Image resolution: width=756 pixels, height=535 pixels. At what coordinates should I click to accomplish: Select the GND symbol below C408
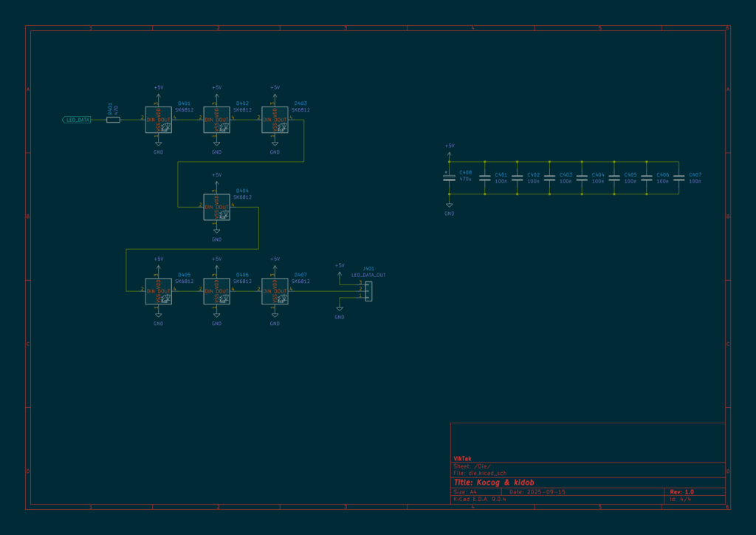tap(450, 206)
